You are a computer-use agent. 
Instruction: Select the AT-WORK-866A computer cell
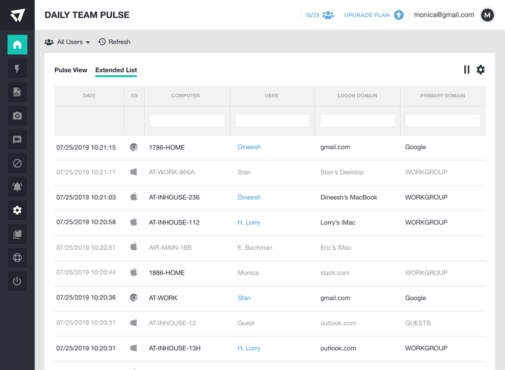coord(172,172)
